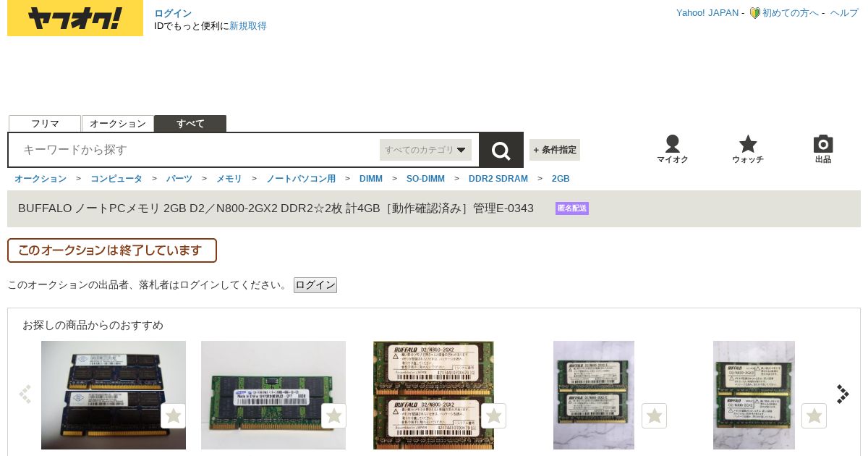This screenshot has height=456, width=868.
Task: Click the 匿名配送 badge
Action: [x=572, y=208]
